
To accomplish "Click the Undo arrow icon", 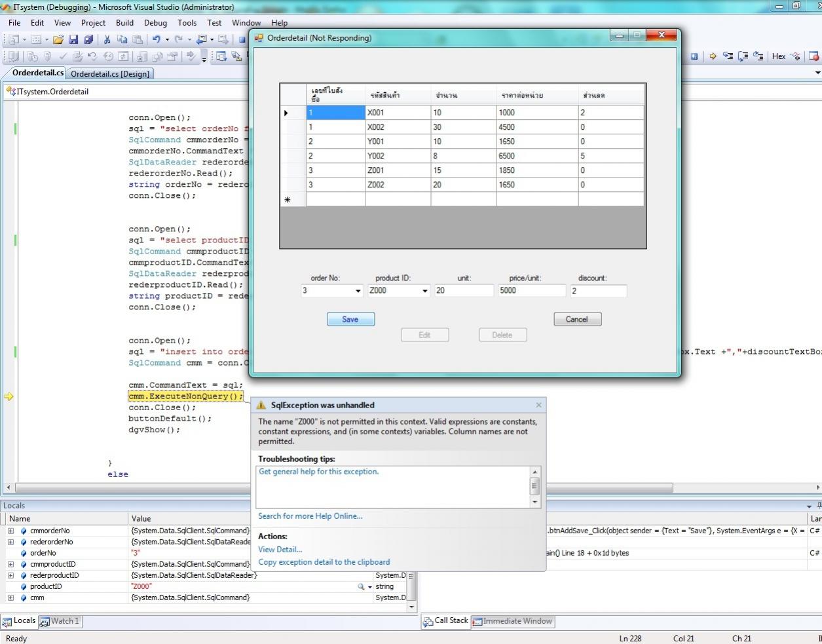I will pyautogui.click(x=157, y=40).
